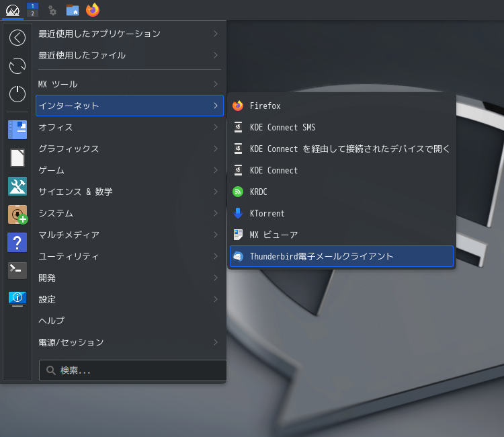The image size is (504, 437).
Task: Select virtual desktop 1 in pager
Action: click(x=32, y=6)
